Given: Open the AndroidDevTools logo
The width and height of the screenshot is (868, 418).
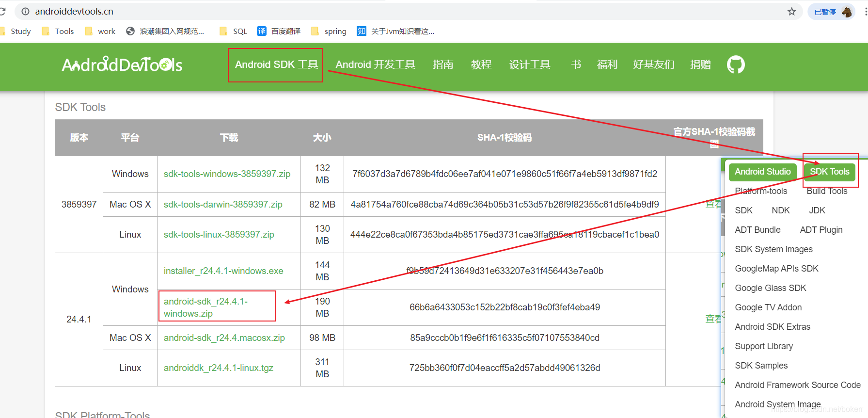Looking at the screenshot, I should (x=122, y=64).
